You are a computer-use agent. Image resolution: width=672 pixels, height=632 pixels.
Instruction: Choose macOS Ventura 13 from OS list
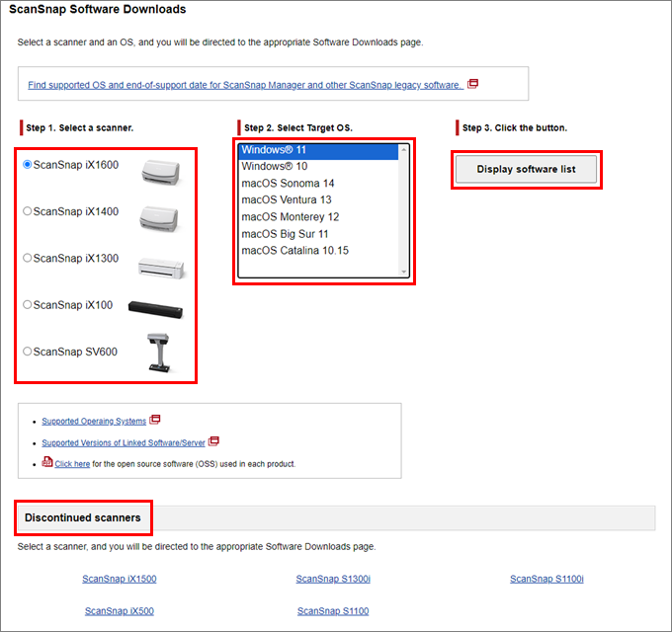click(x=318, y=199)
